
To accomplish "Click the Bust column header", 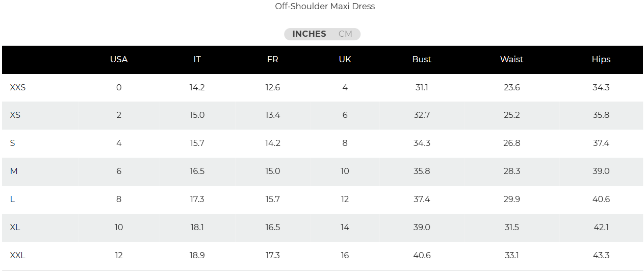I will tap(422, 60).
